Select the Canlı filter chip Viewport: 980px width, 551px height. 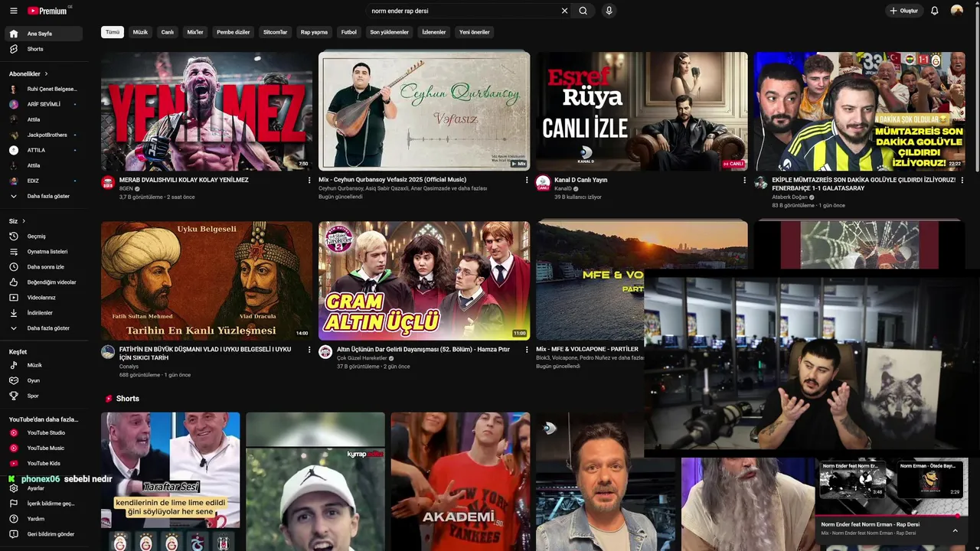(x=168, y=32)
